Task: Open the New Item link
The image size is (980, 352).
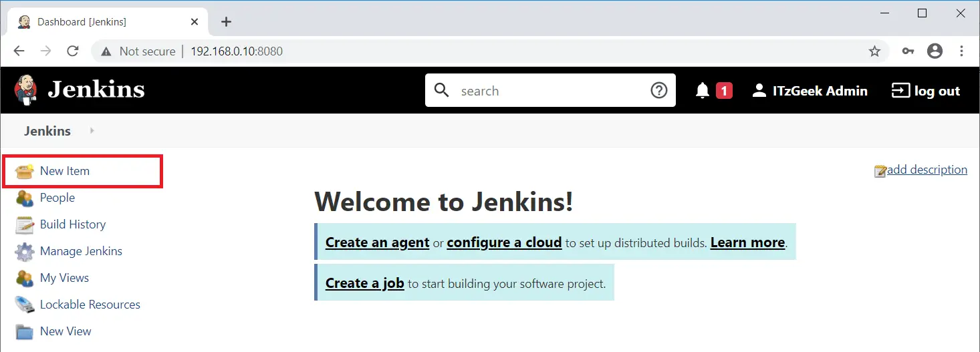Action: tap(65, 171)
